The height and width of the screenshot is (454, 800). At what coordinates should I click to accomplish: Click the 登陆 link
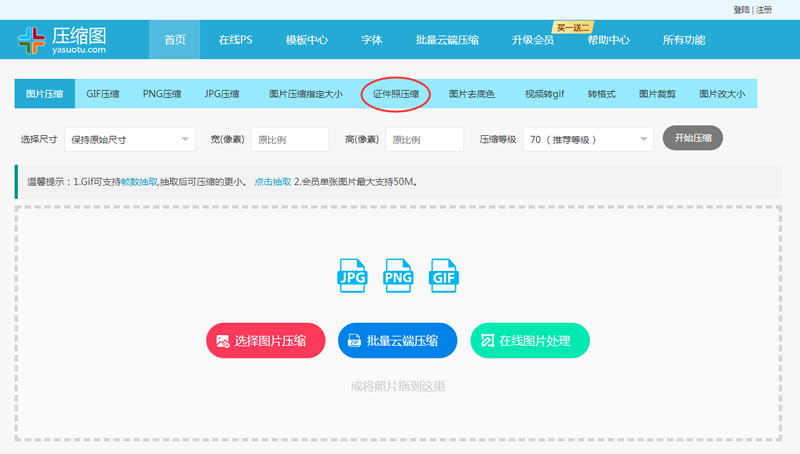pos(741,10)
